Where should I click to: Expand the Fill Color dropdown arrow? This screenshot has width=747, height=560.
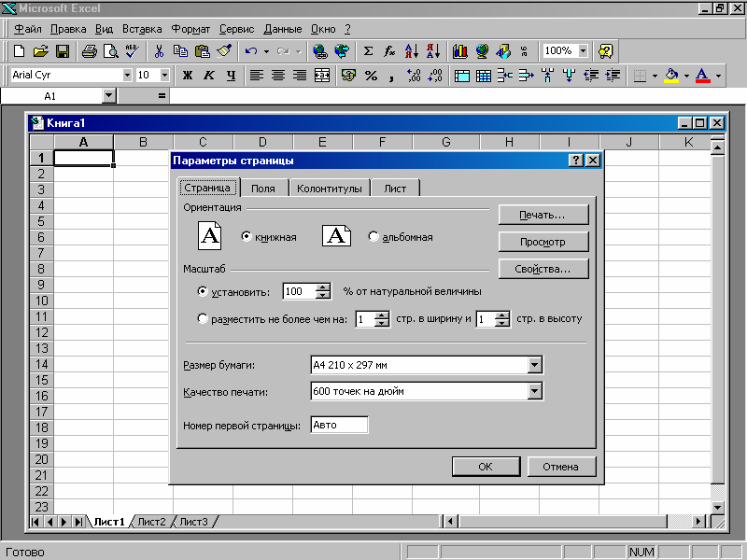coord(686,76)
